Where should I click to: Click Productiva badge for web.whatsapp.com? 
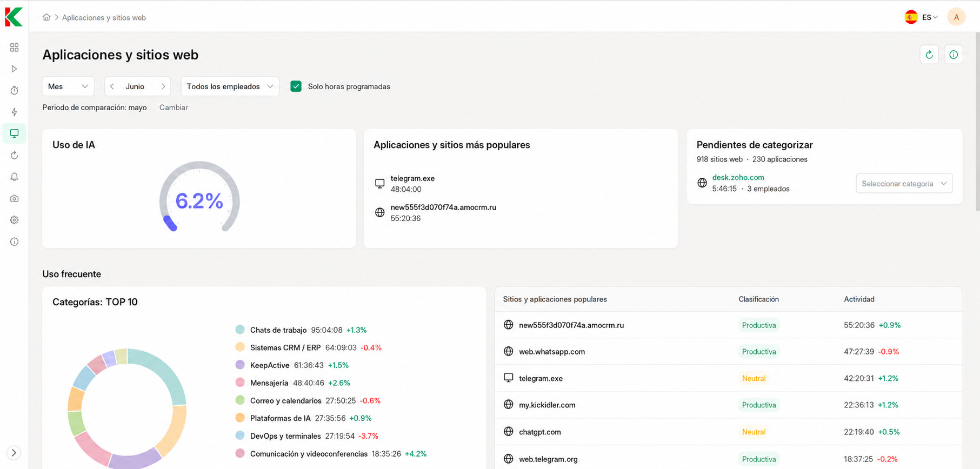click(x=759, y=352)
